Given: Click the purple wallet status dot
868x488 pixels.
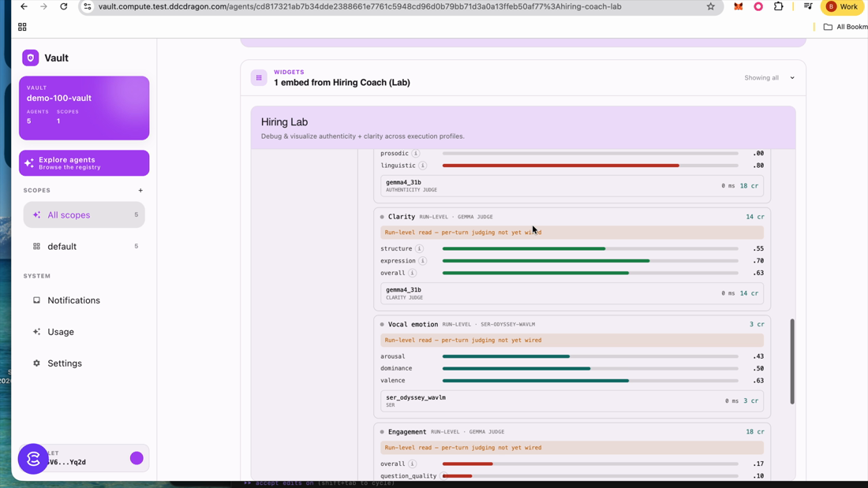Looking at the screenshot, I should pos(137,458).
